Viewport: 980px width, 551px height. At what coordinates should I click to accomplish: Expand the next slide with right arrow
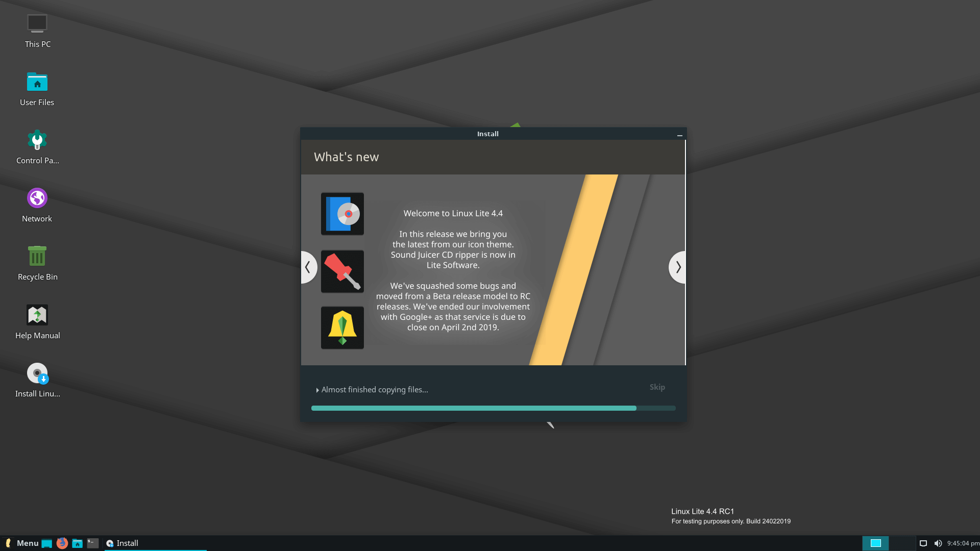[x=677, y=267]
